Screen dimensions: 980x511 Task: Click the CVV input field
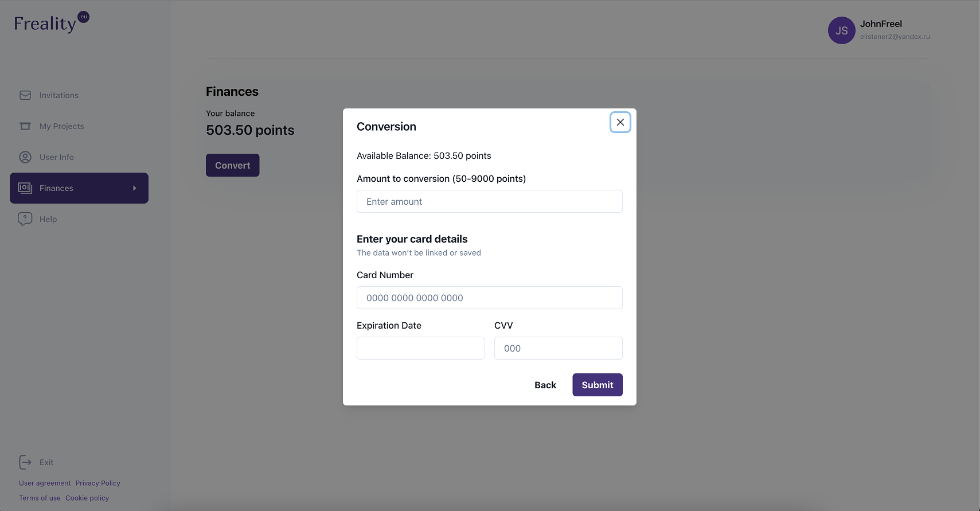(x=558, y=348)
